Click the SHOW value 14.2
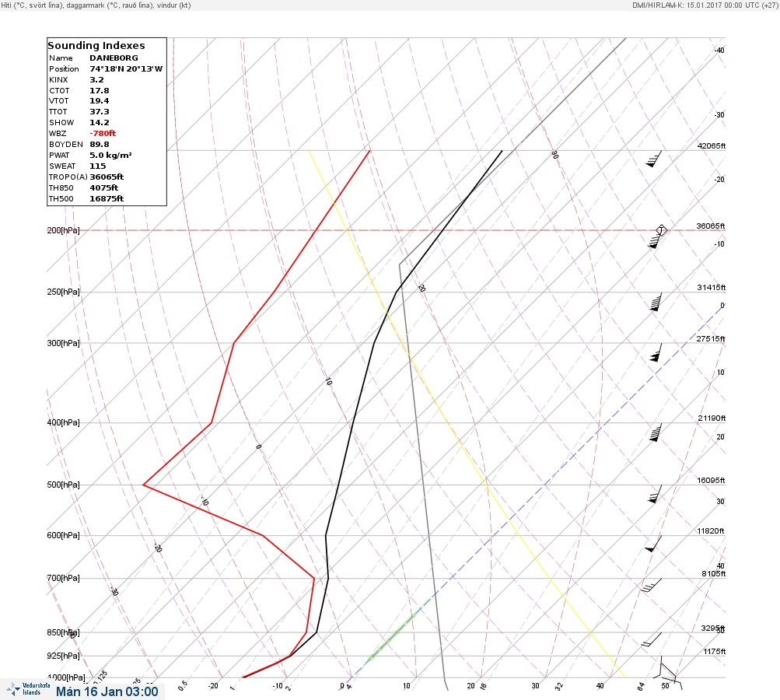Viewport: 780px width, 700px height. pyautogui.click(x=100, y=122)
